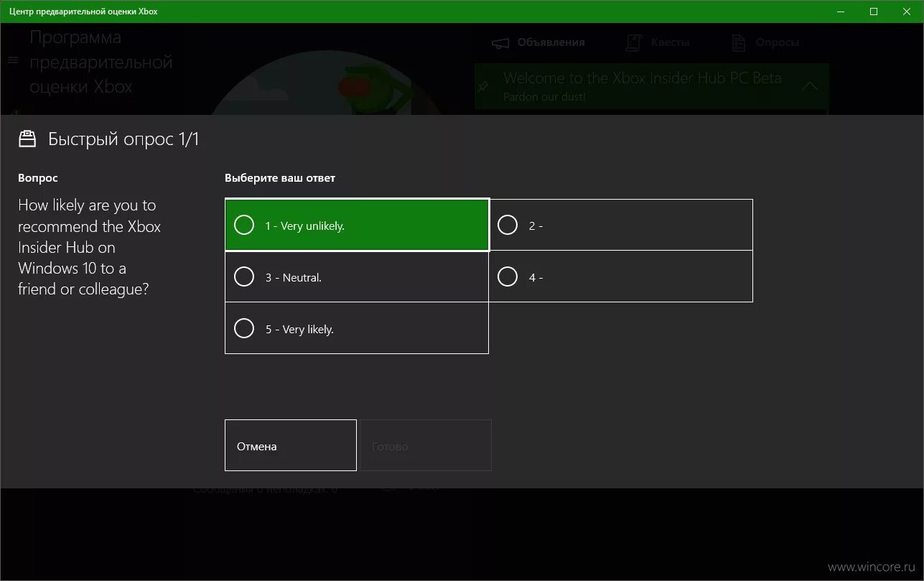The width and height of the screenshot is (924, 581).
Task: Choose 3 - Neutral as your answer
Action: [357, 276]
